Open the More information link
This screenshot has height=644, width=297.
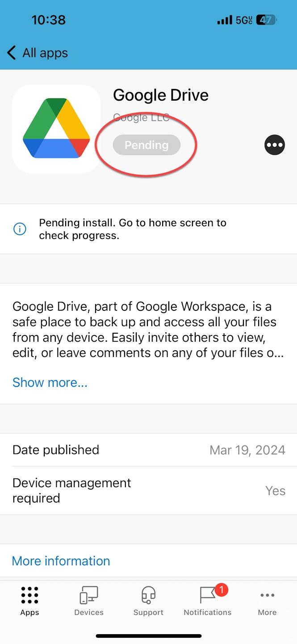(61, 561)
